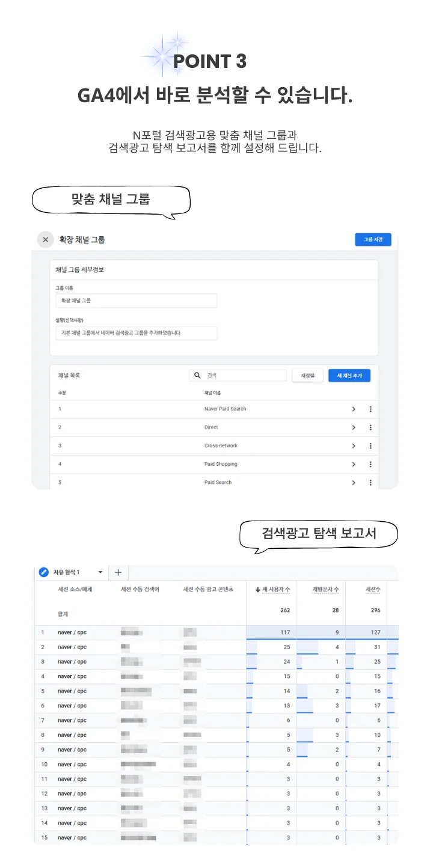Viewport: 430px width, 868px height.
Task: Click sessions value 16 in row 5
Action: pyautogui.click(x=378, y=691)
